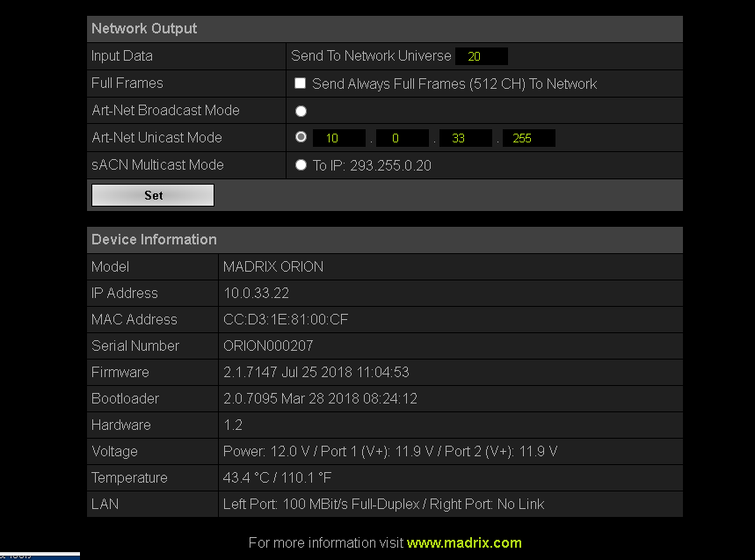Select Art-Net Broadcast Mode radio button
The image size is (755, 560).
pos(301,111)
